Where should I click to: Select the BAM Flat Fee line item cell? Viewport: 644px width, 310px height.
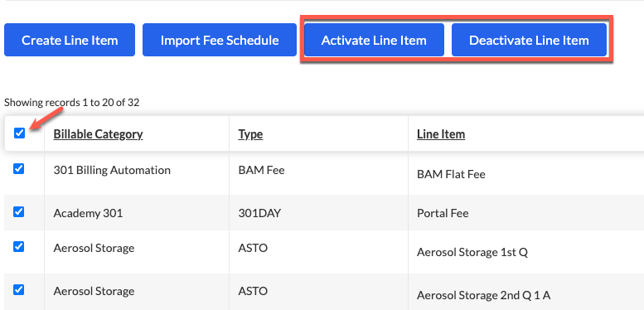click(451, 175)
